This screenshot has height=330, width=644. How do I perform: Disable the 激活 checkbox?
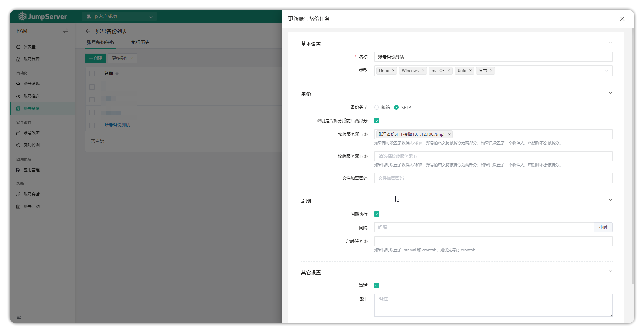point(377,285)
